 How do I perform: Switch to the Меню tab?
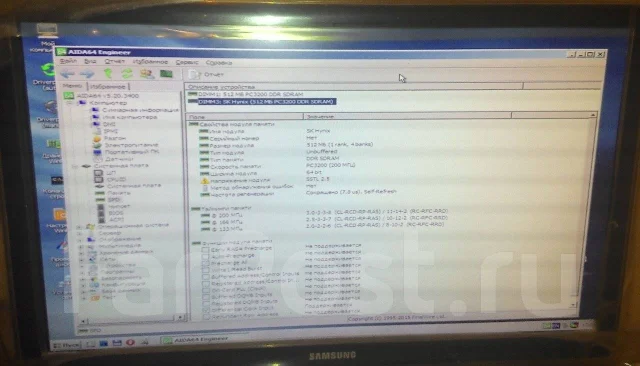point(73,86)
